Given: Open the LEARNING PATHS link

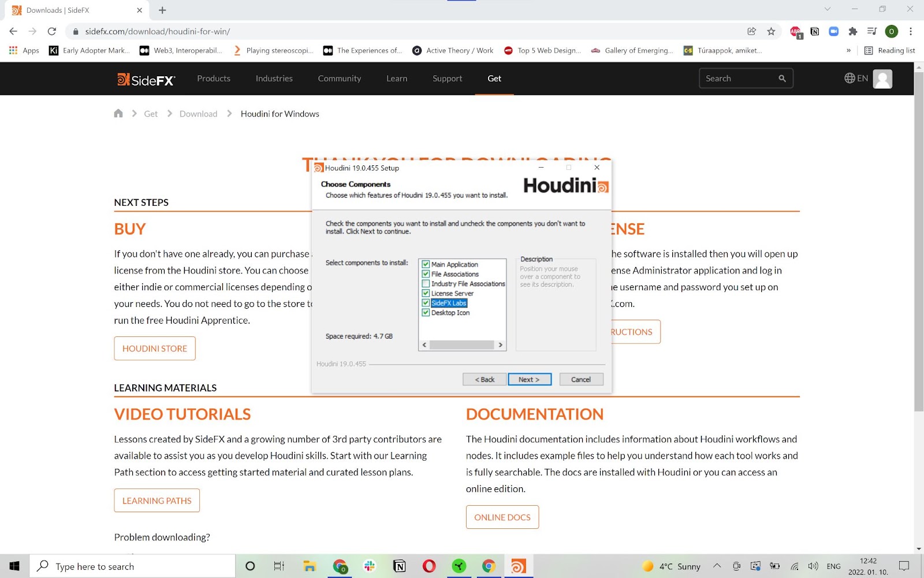Looking at the screenshot, I should [x=157, y=501].
